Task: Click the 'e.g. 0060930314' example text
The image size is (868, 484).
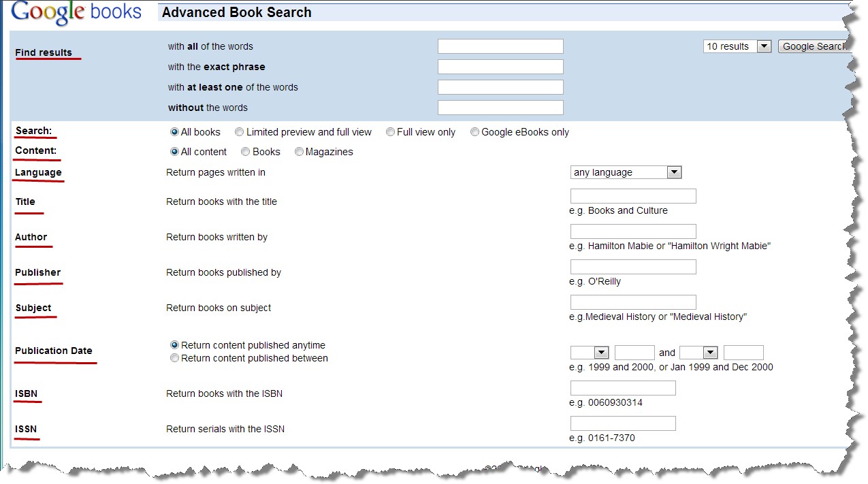Action: click(606, 402)
